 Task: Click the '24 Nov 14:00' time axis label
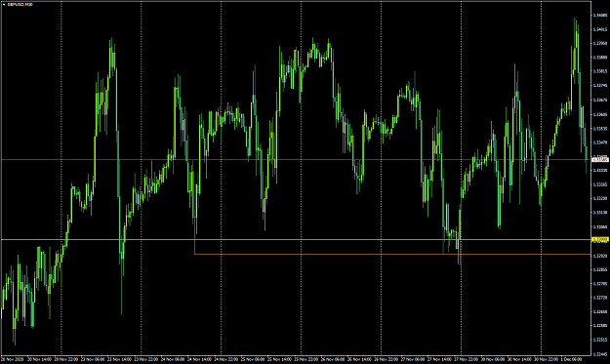click(x=199, y=359)
